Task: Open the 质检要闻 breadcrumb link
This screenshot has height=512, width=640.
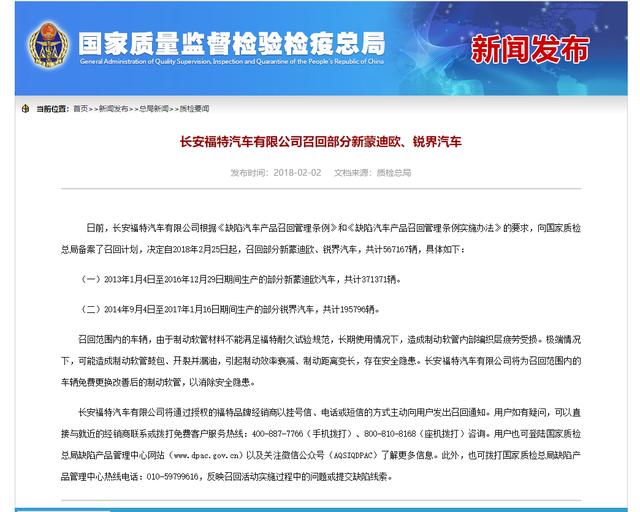Action: point(194,109)
